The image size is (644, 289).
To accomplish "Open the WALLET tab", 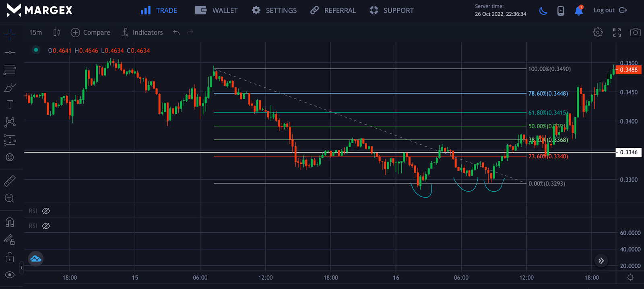I will (217, 10).
